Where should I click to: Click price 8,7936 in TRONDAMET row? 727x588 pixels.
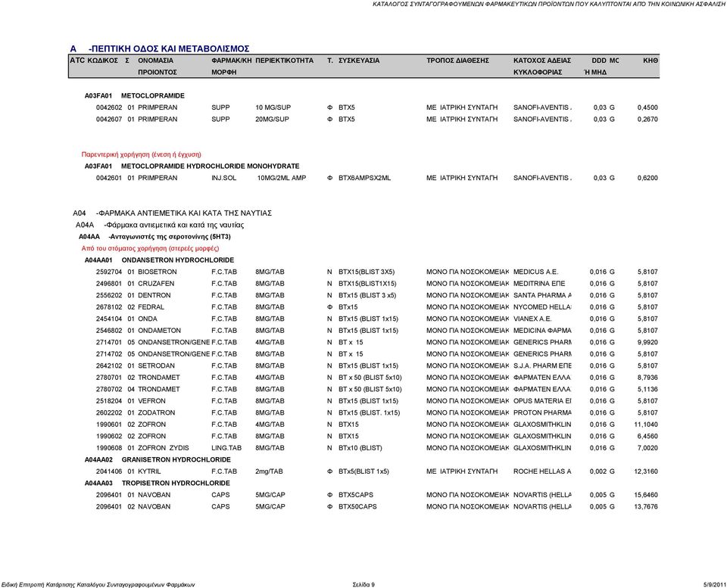(x=647, y=378)
